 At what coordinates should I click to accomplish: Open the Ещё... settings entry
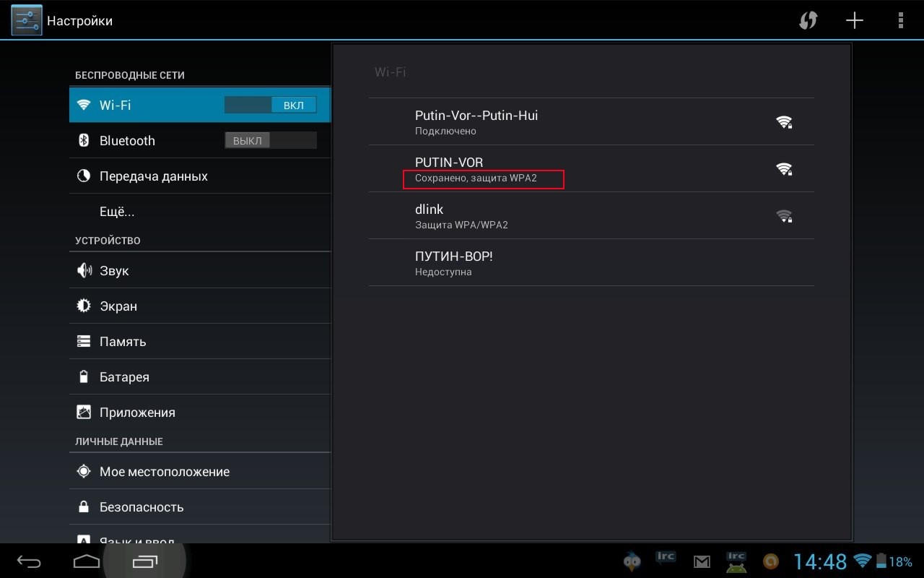pos(200,212)
